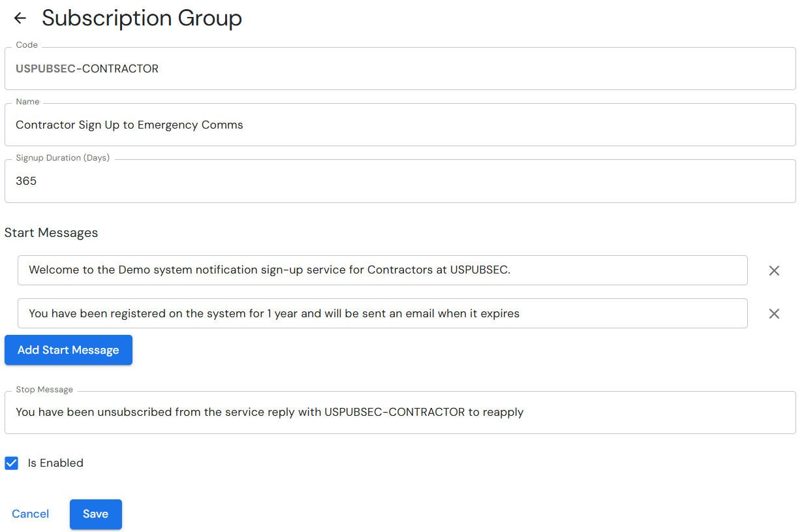
Task: Go back using the arrow icon
Action: tap(20, 18)
